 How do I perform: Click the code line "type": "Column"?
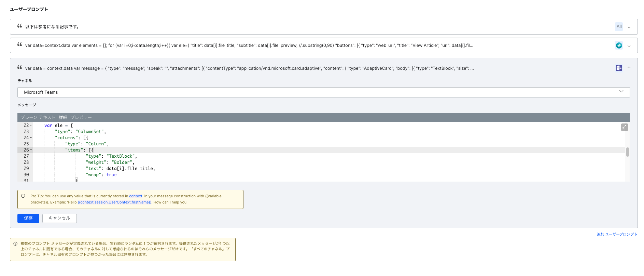87,144
